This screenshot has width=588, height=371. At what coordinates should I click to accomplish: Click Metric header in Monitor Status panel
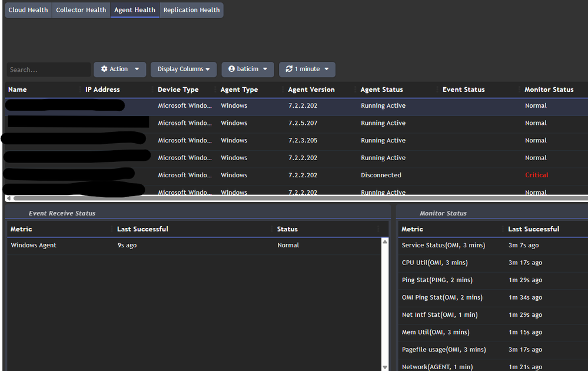pyautogui.click(x=412, y=229)
